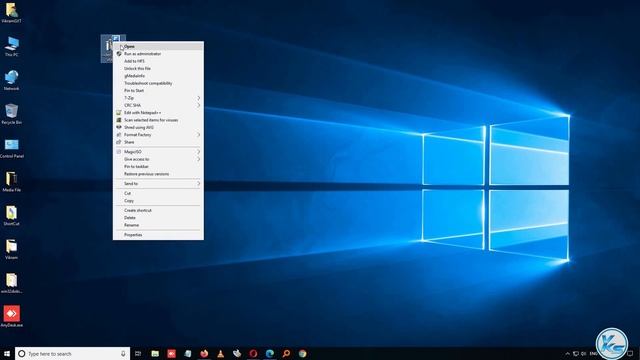Choose Open in the context menu
Screen dimensions: 640x360
pyautogui.click(x=158, y=47)
